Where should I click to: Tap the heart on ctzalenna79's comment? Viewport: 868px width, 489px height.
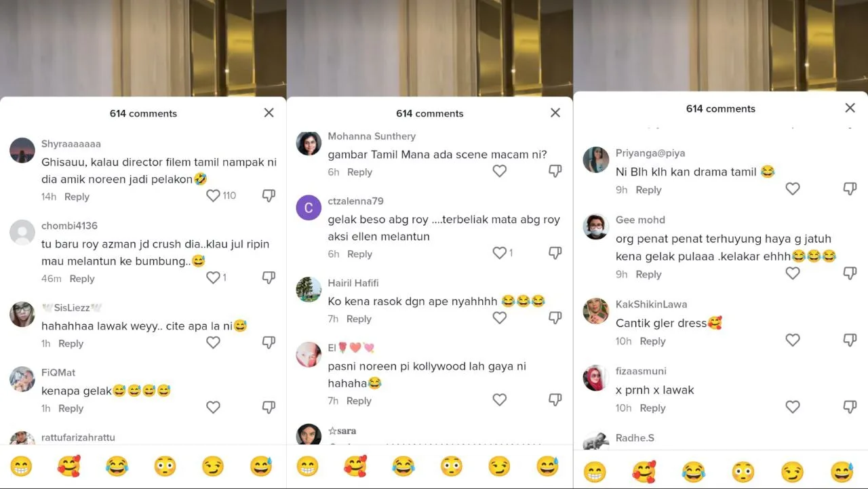500,252
